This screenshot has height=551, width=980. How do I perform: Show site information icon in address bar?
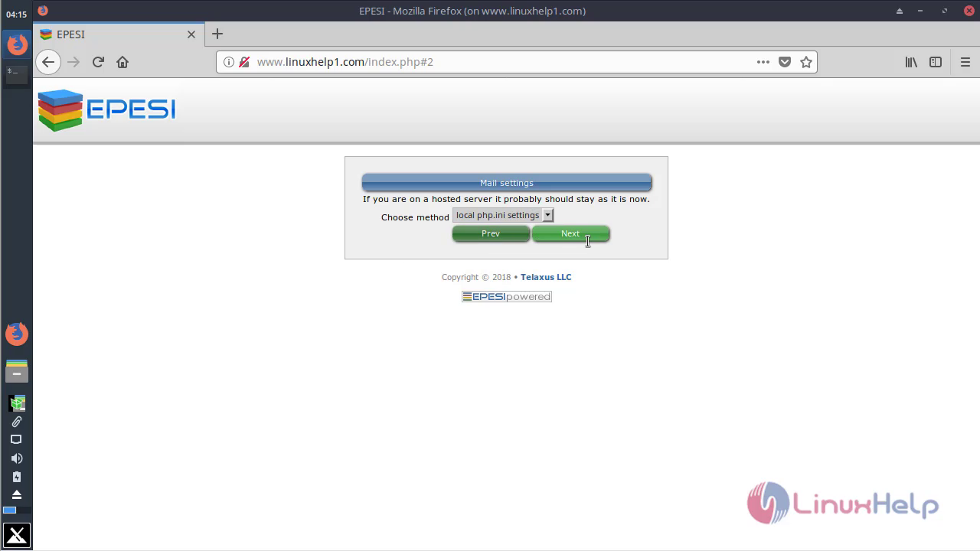(229, 62)
